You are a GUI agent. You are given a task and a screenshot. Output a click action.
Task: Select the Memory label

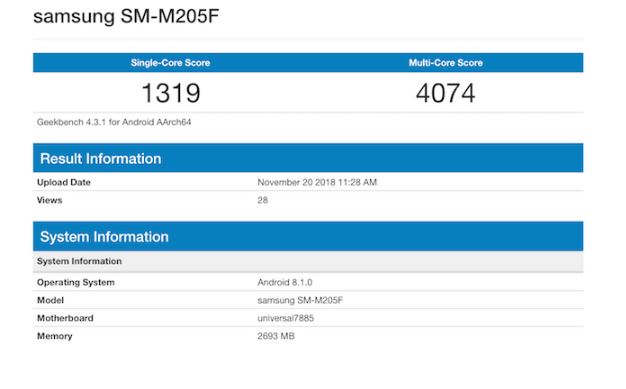coord(55,336)
